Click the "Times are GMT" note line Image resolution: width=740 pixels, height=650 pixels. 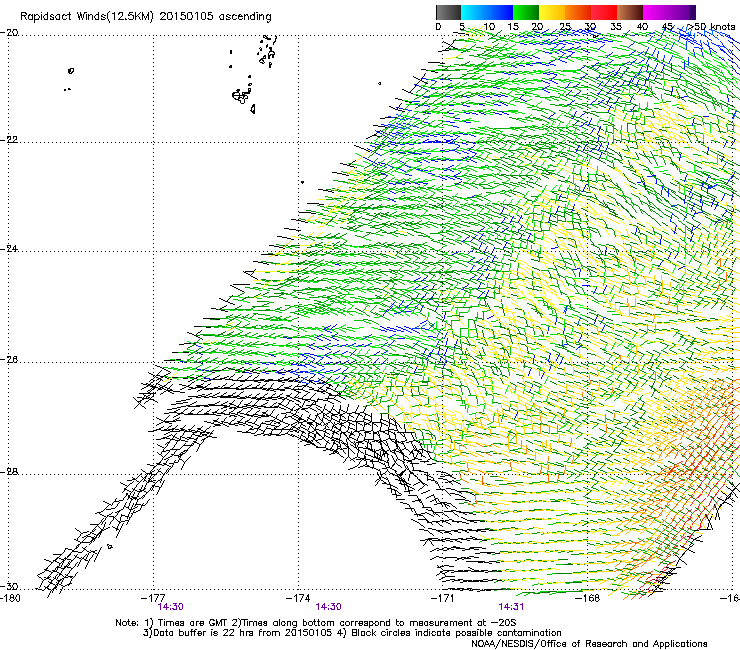tap(316, 623)
